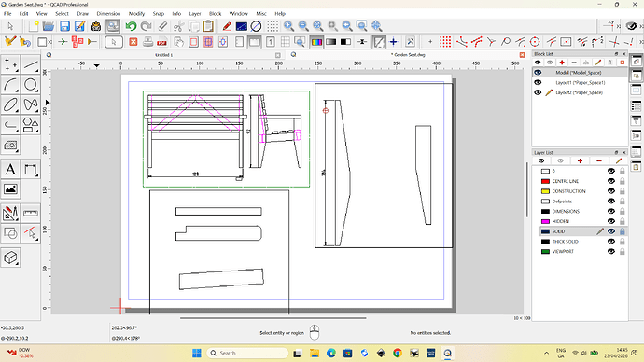Open the Shape tools
Screen dimensions: 644x362
[x=31, y=125]
